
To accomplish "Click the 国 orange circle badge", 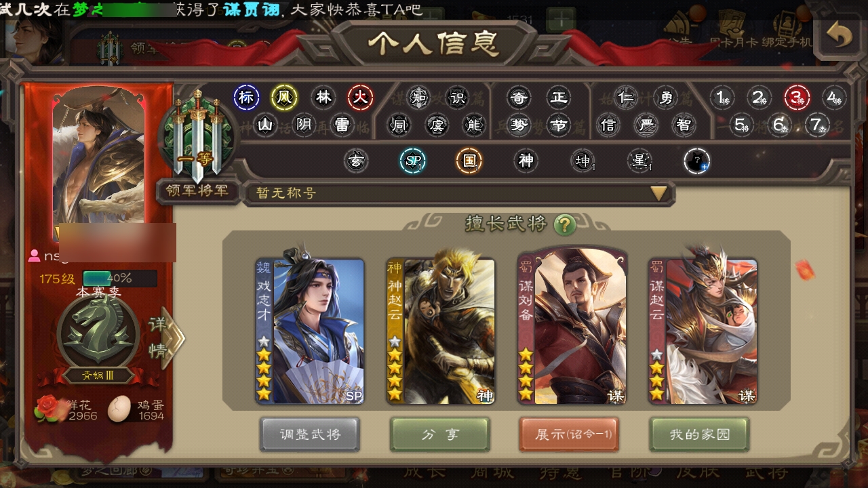I will coord(469,161).
